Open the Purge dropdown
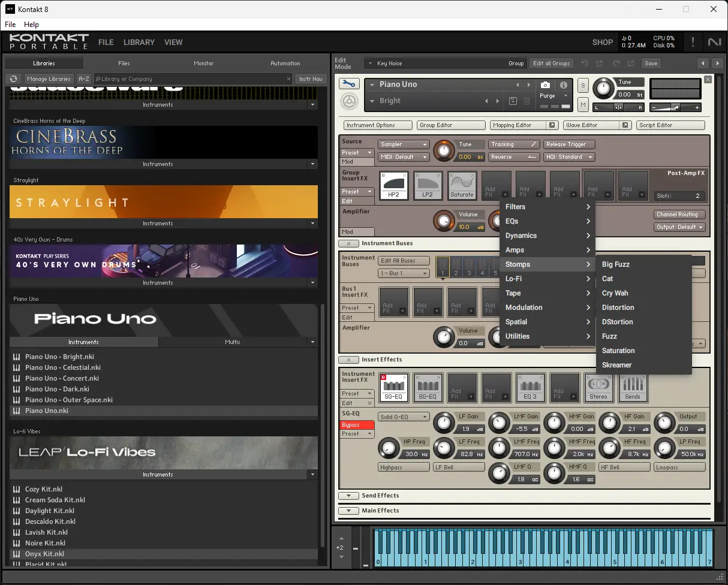The height and width of the screenshot is (585, 728). tap(554, 96)
